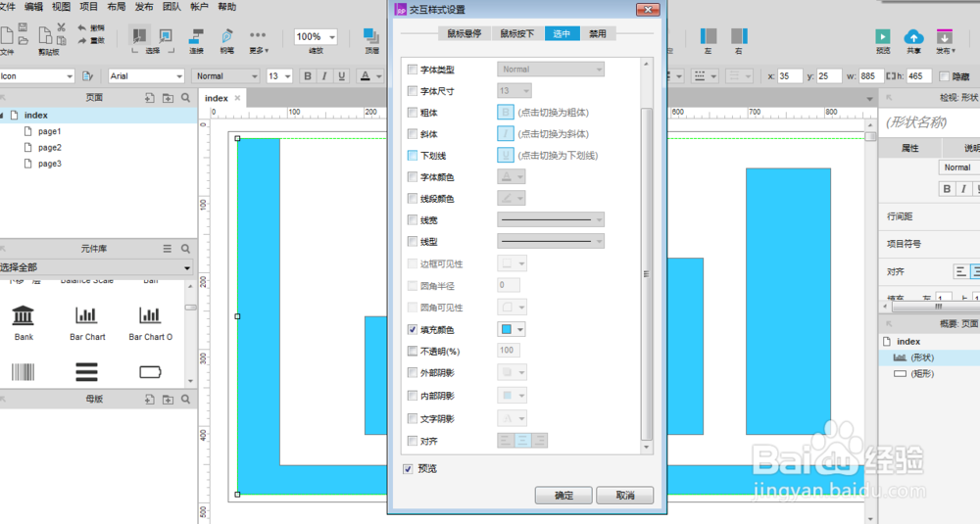Screen dimensions: 980x524
Task: Select page3 in the Pages tree
Action: pyautogui.click(x=49, y=164)
